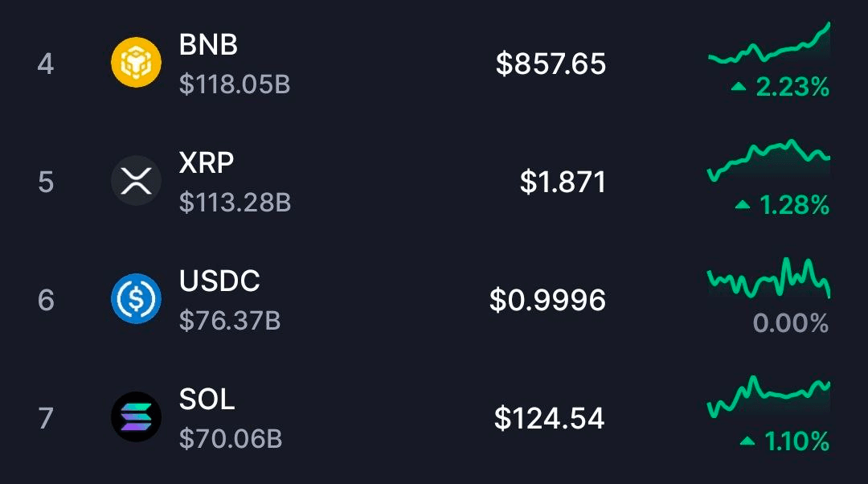Tap the USDC coin logo
Image resolution: width=868 pixels, height=484 pixels.
136,299
